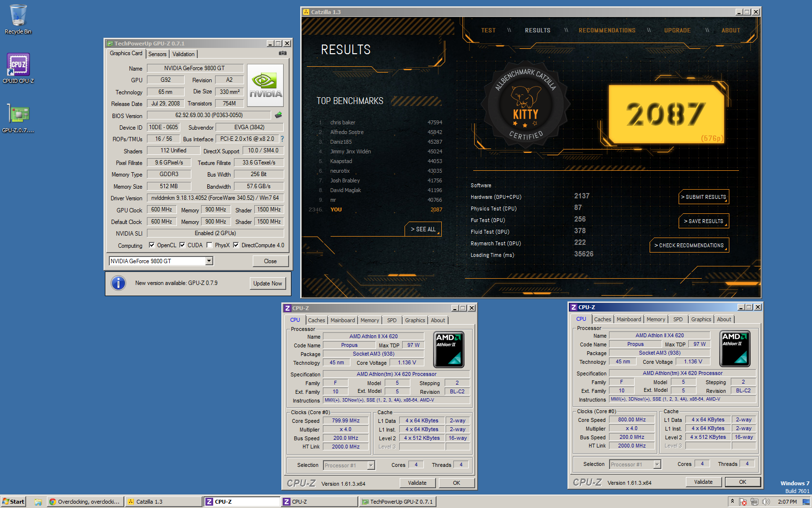Open the TEST tab in Catzilla

[x=488, y=30]
